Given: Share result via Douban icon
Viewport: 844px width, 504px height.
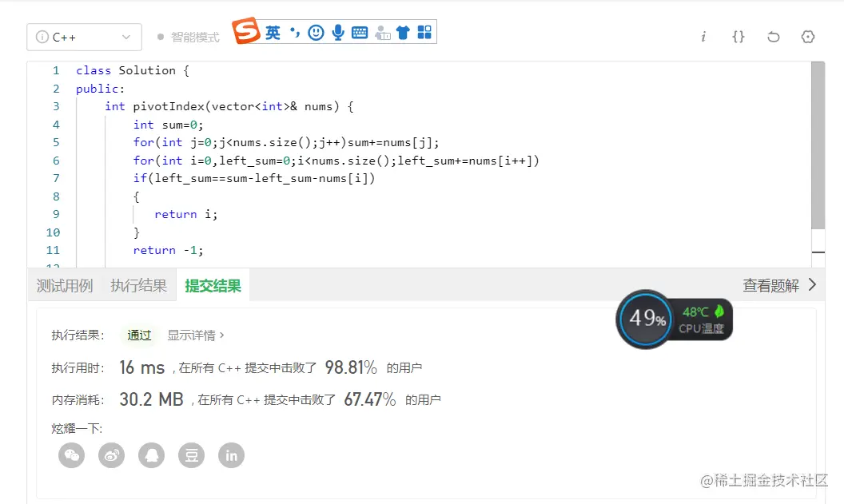Looking at the screenshot, I should click(192, 455).
